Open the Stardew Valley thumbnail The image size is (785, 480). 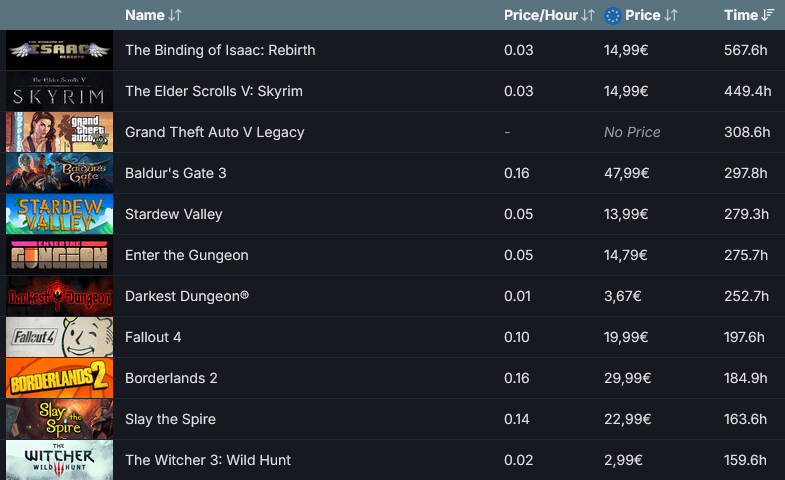[x=60, y=214]
